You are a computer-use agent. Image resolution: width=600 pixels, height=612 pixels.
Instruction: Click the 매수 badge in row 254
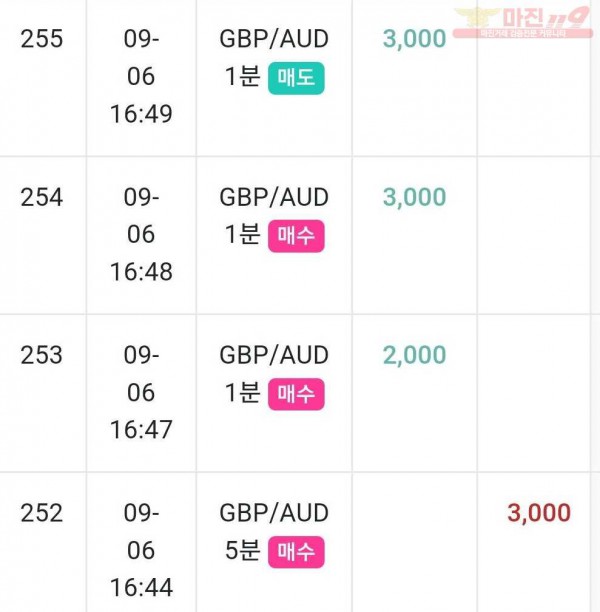click(x=296, y=236)
